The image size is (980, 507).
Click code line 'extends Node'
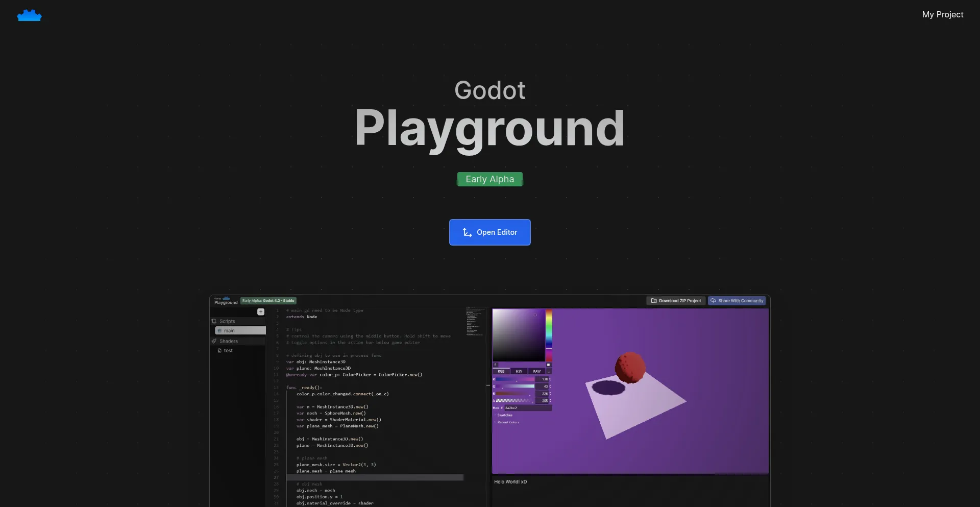(302, 317)
